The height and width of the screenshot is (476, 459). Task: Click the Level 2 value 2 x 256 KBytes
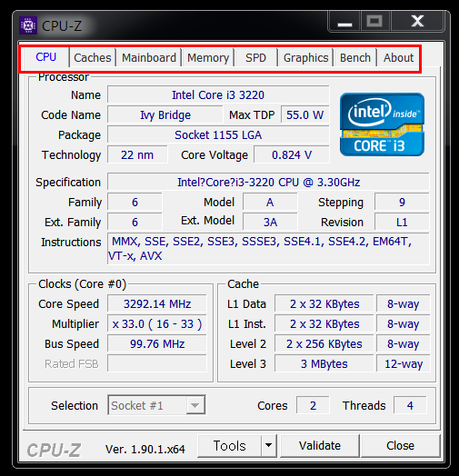(324, 344)
